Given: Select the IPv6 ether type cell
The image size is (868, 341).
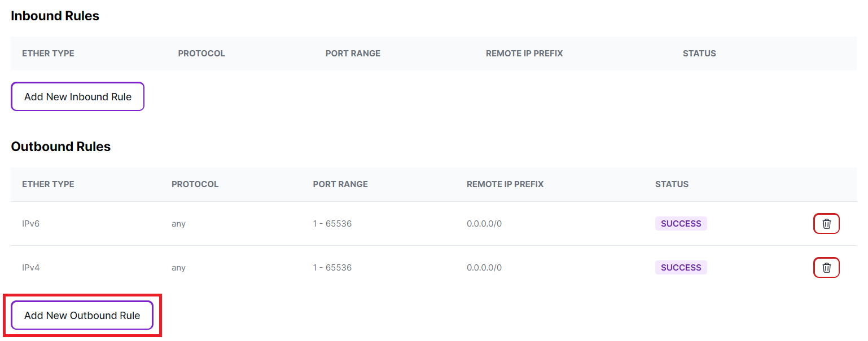Looking at the screenshot, I should pyautogui.click(x=31, y=224).
